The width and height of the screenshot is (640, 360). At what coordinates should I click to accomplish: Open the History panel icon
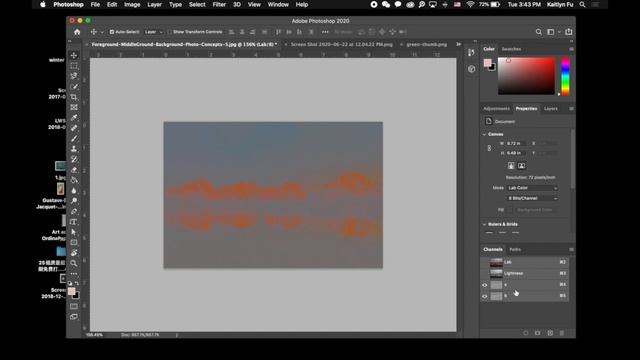click(471, 52)
